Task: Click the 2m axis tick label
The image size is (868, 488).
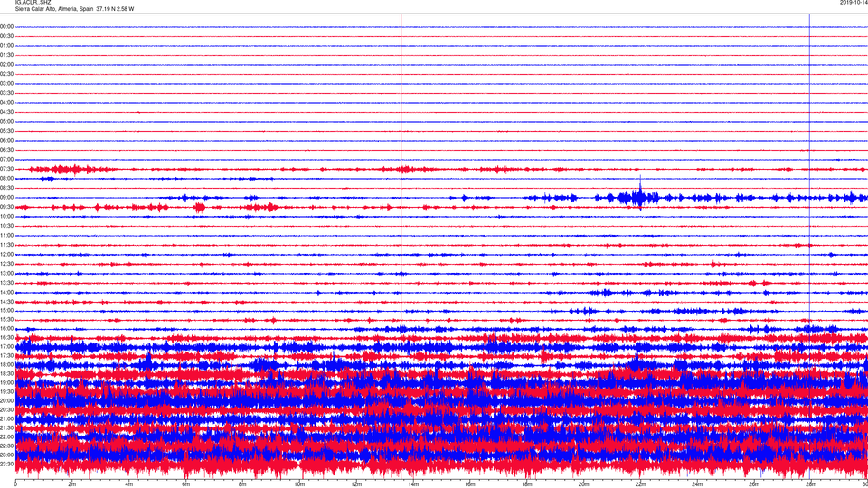Action: 72,484
